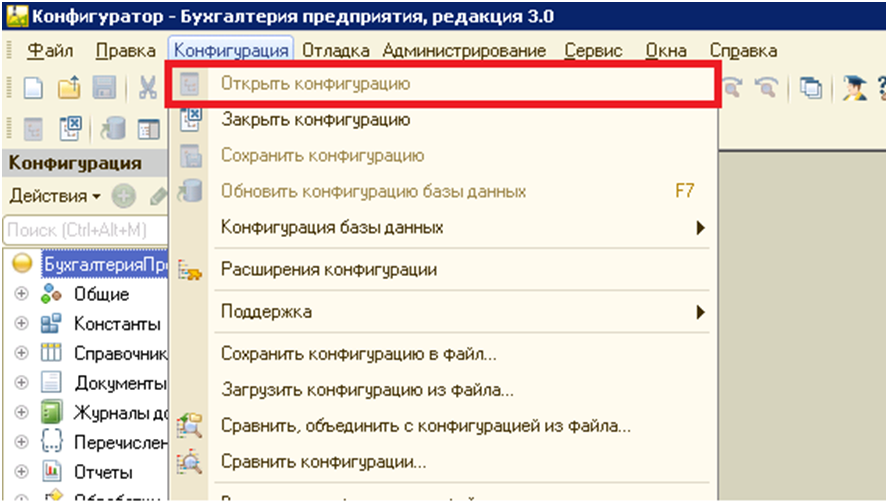The image size is (888, 504).
Task: Expand the Отчеты tree node
Action: [21, 471]
